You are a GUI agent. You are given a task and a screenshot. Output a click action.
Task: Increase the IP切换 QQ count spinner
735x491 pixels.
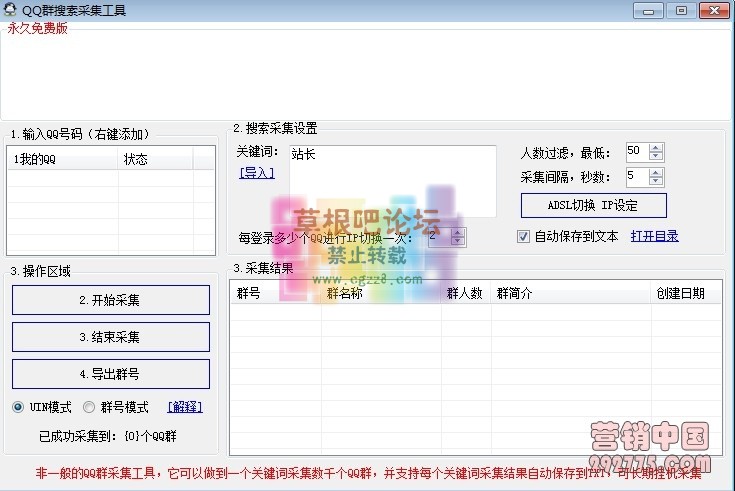[x=458, y=232]
